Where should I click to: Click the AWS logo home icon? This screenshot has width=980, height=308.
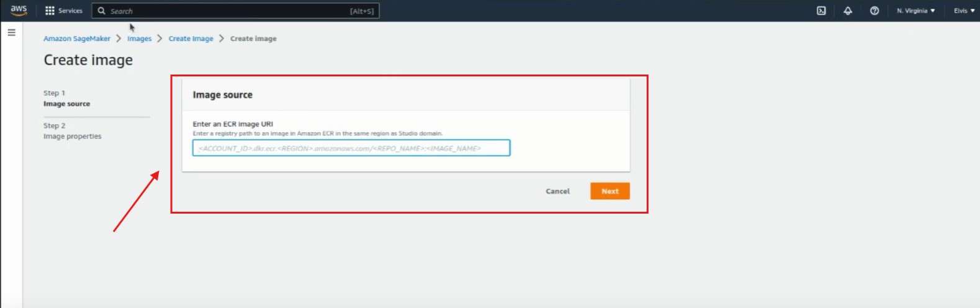tap(19, 11)
